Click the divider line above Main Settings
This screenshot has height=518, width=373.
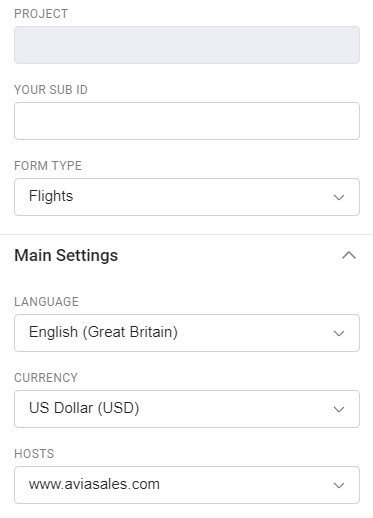coord(187,234)
